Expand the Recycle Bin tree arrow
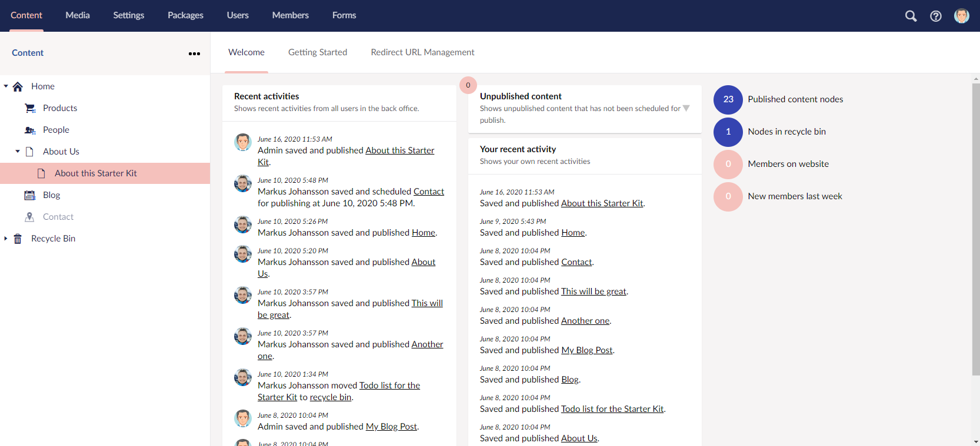980x446 pixels. [6, 239]
